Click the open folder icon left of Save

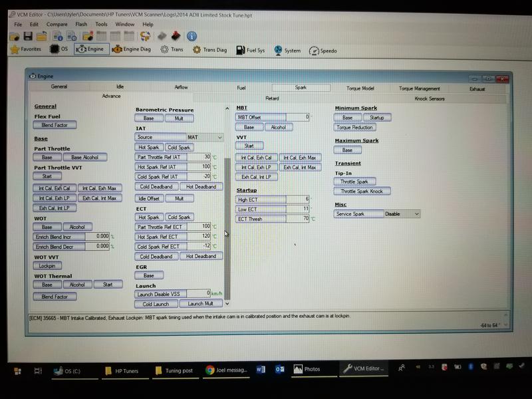(15, 36)
